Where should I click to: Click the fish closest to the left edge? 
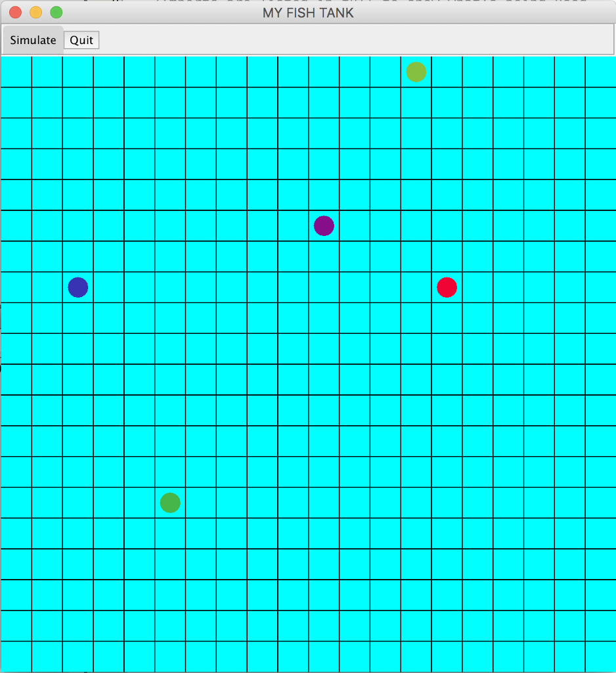coord(77,287)
